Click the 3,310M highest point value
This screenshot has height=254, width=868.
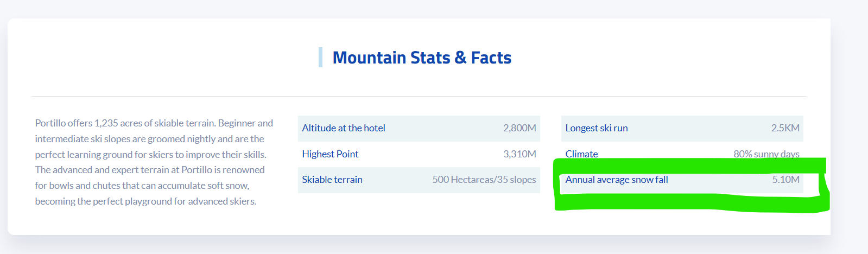[519, 154]
